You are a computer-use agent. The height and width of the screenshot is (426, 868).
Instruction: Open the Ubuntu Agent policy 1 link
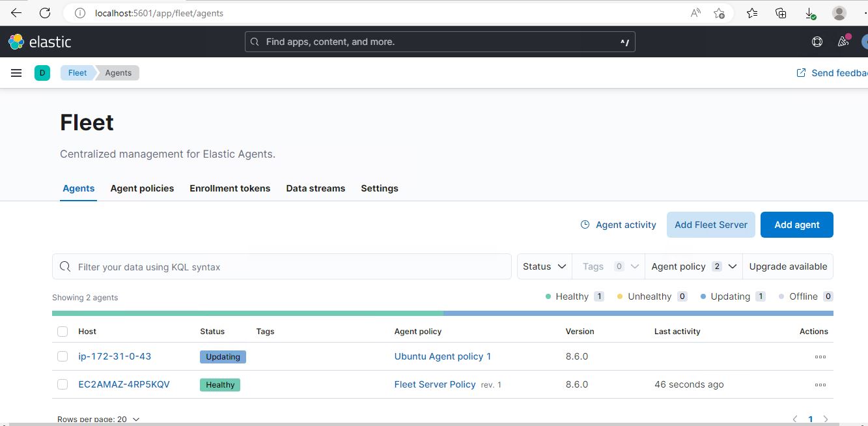(x=443, y=356)
